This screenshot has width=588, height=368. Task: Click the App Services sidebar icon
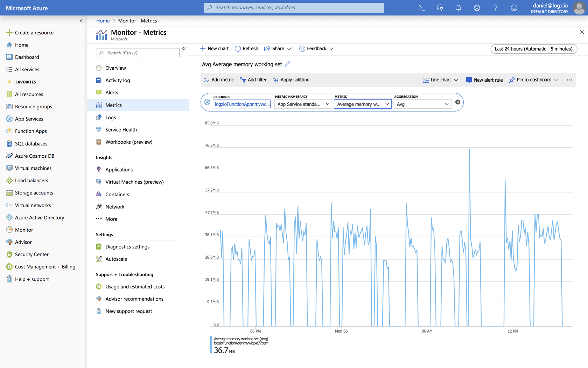click(9, 119)
